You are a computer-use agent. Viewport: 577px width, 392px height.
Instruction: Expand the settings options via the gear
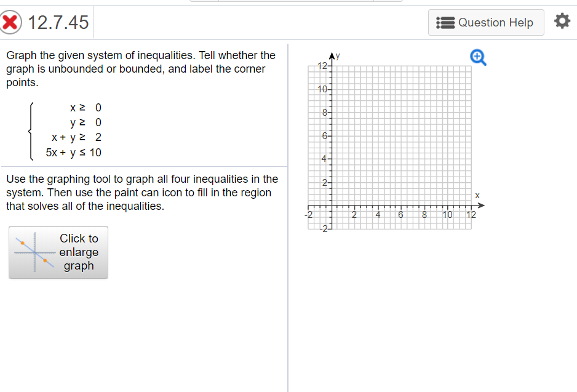click(x=562, y=20)
